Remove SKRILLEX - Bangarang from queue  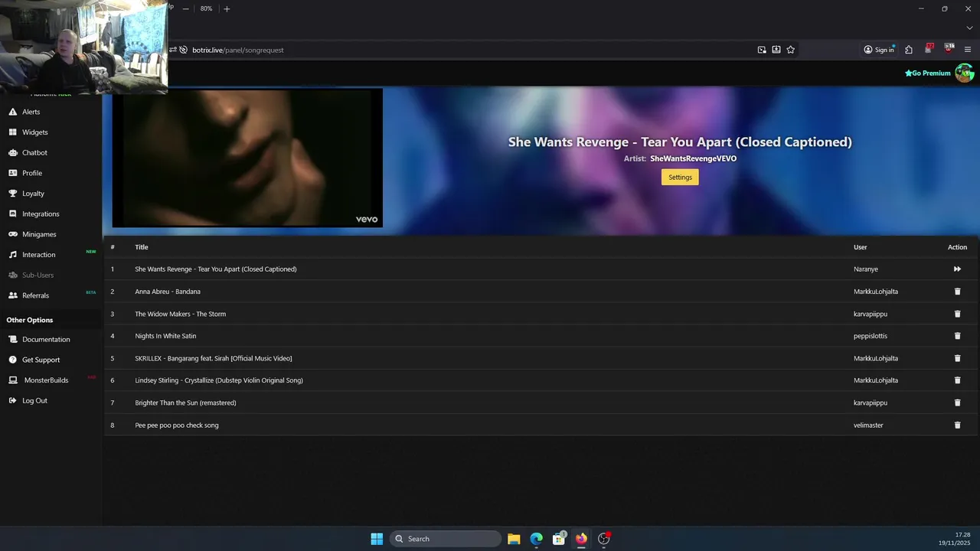coord(957,358)
